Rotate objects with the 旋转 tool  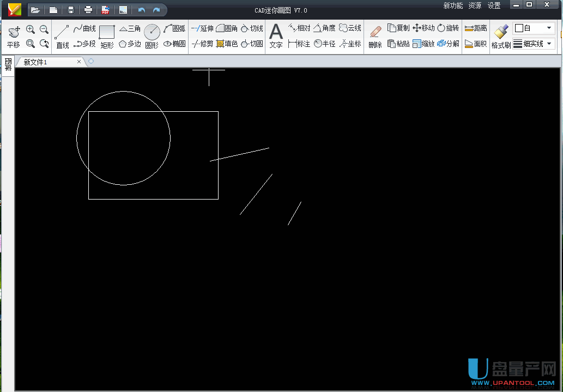tap(448, 28)
